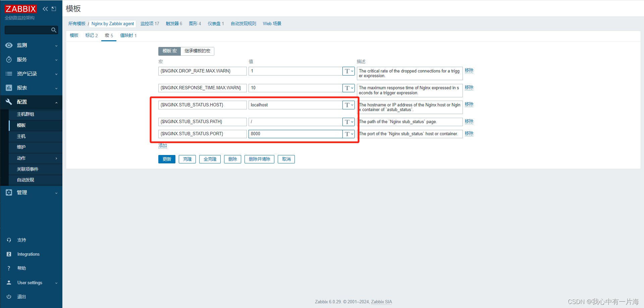This screenshot has height=308, width=644.
Task: Switch to the 宏 5 tab
Action: pyautogui.click(x=109, y=35)
